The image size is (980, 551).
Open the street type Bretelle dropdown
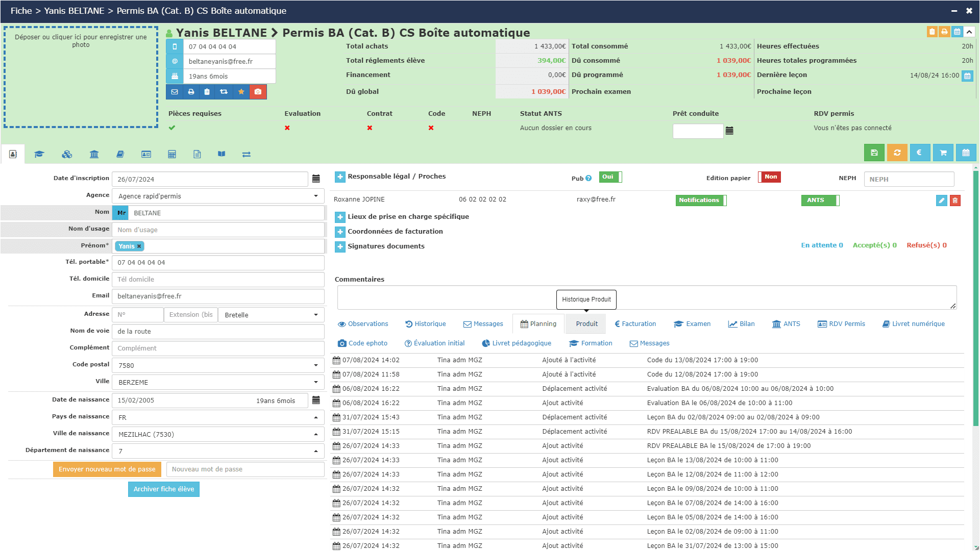click(271, 315)
